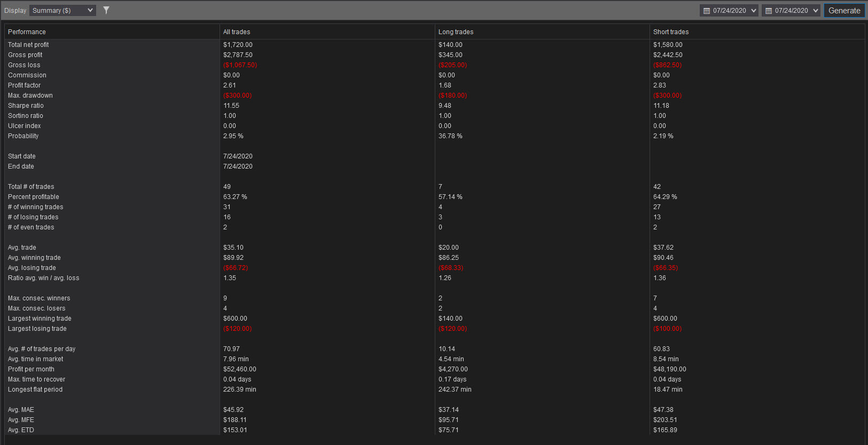Click the # of winning trades label
Viewport: 868px width, 445px height.
35,207
